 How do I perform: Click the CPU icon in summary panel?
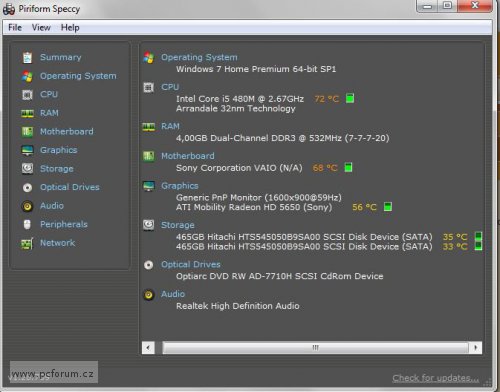(x=149, y=88)
